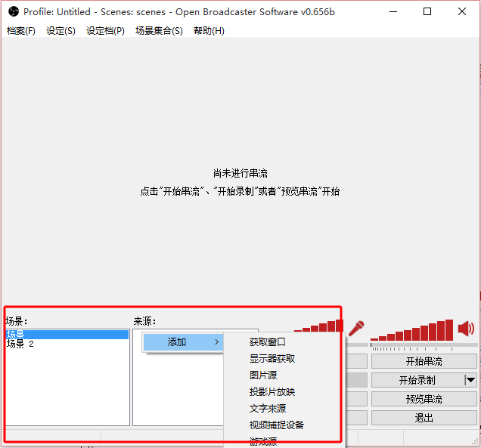Maximize the OBS window

pyautogui.click(x=427, y=11)
